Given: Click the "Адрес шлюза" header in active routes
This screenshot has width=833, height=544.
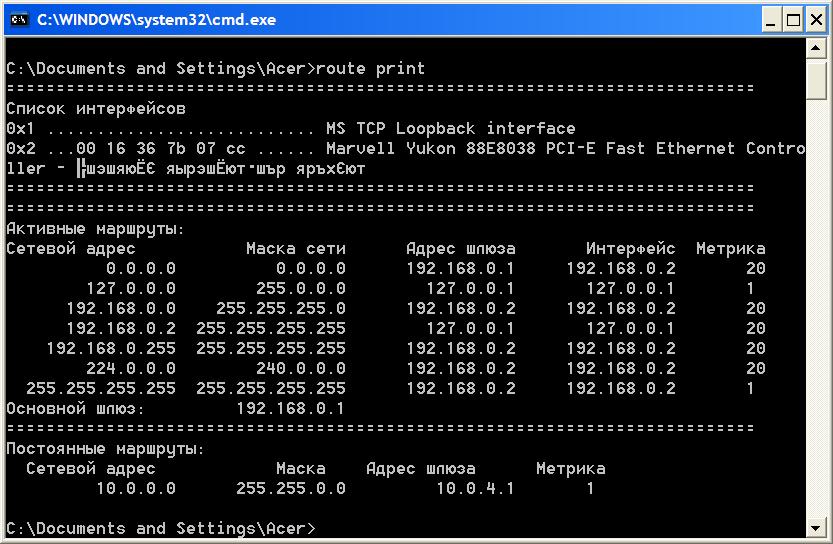Looking at the screenshot, I should tap(460, 249).
